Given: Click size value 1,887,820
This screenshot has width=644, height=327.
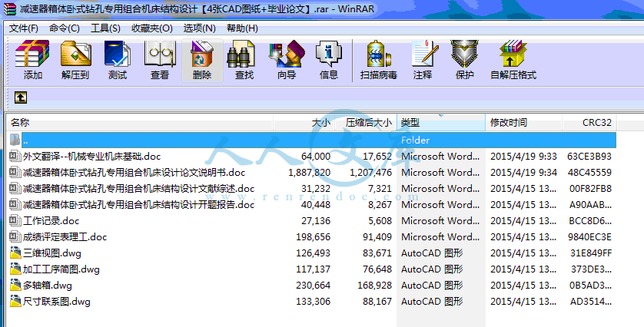Looking at the screenshot, I should click(x=309, y=172).
